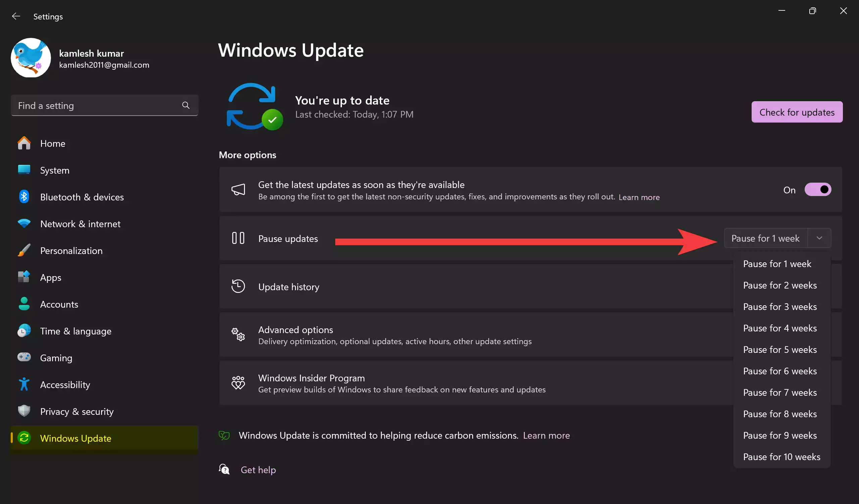The height and width of the screenshot is (504, 859).
Task: Click the search magnifier icon in Find a setting
Action: point(186,105)
